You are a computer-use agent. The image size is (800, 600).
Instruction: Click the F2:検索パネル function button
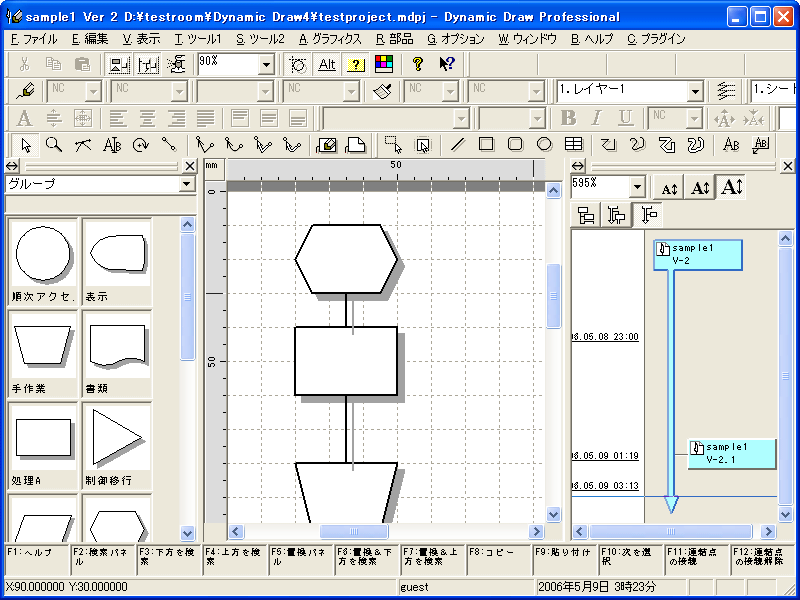pos(103,560)
